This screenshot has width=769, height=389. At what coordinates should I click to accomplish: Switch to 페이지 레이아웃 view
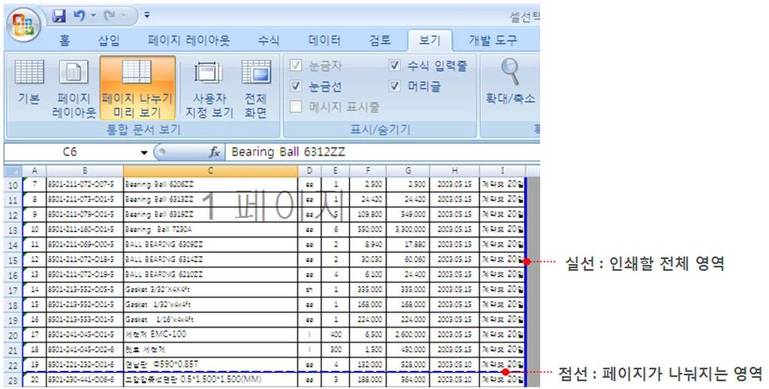coord(74,88)
